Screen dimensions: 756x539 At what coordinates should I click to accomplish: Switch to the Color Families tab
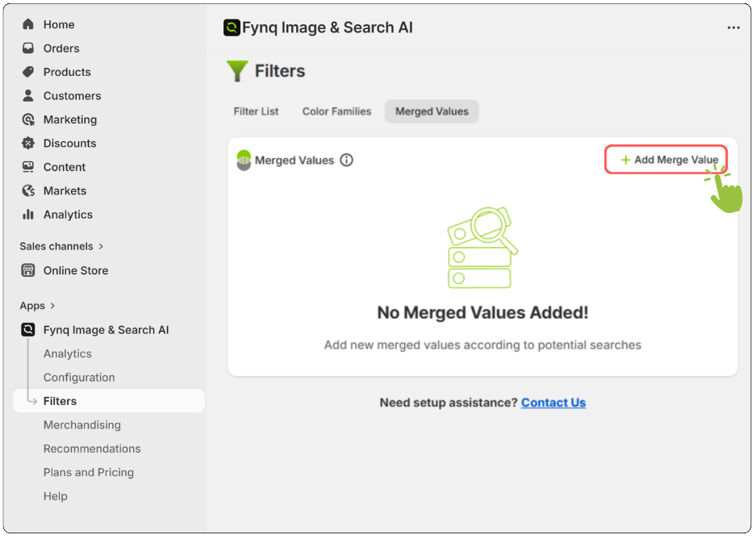coord(336,111)
